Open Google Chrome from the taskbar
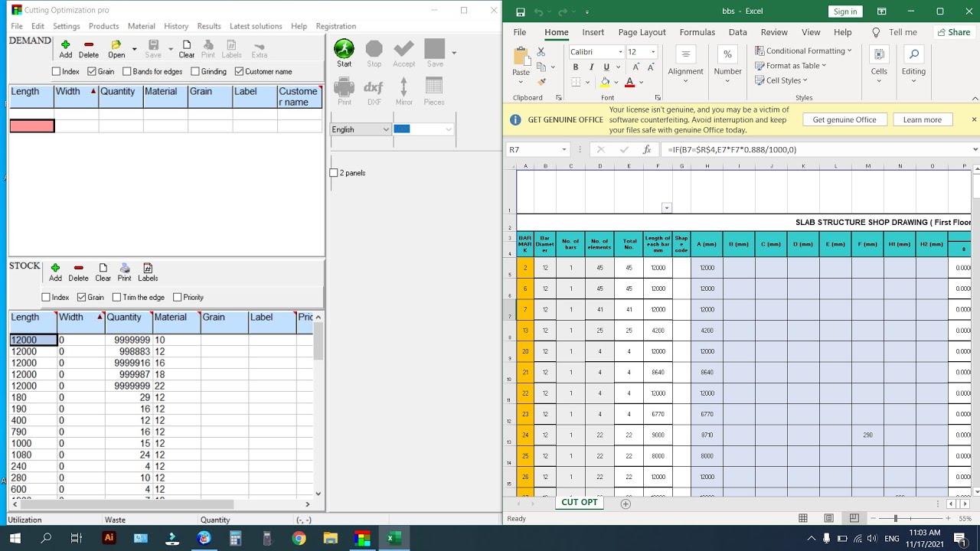This screenshot has width=980, height=551. 299,538
